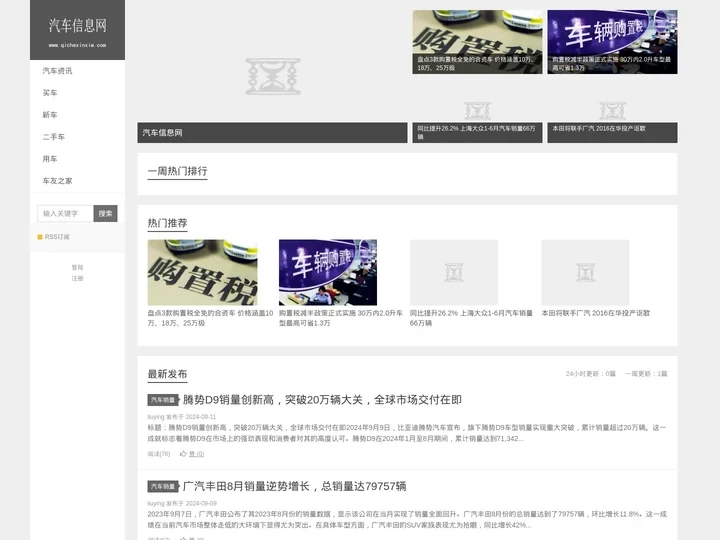
Task: Open the 二手车 menu item
Action: click(x=54, y=137)
